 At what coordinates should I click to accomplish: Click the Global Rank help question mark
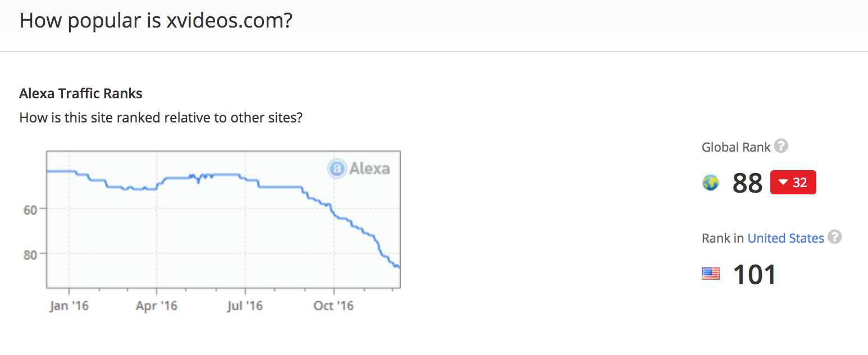pos(781,146)
